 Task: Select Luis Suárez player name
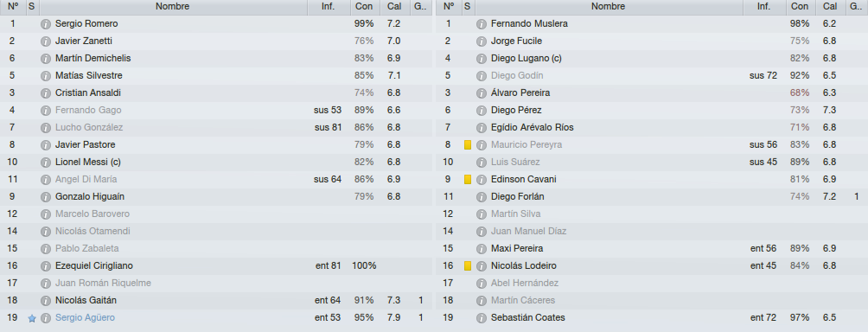(x=514, y=163)
